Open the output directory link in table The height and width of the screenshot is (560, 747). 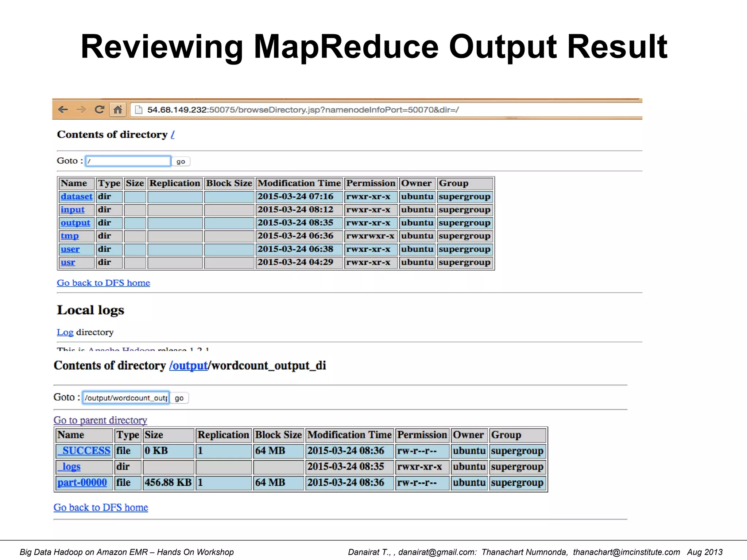coord(76,223)
